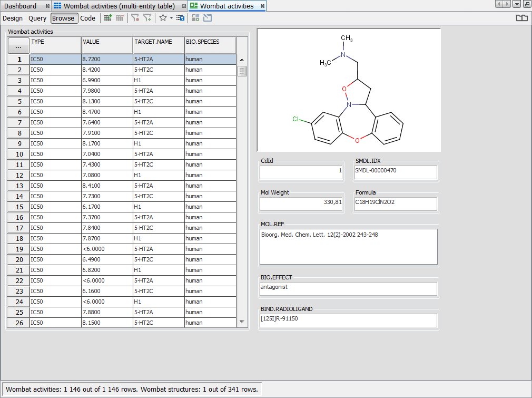Image resolution: width=532 pixels, height=398 pixels.
Task: Open the Dashboard tab
Action: [x=21, y=6]
